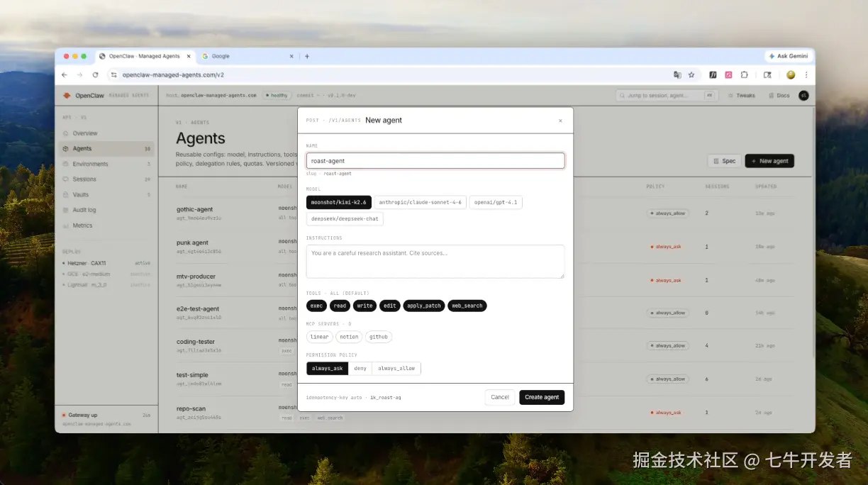The width and height of the screenshot is (868, 485).
Task: Open the Overview section in the sidebar
Action: [86, 133]
